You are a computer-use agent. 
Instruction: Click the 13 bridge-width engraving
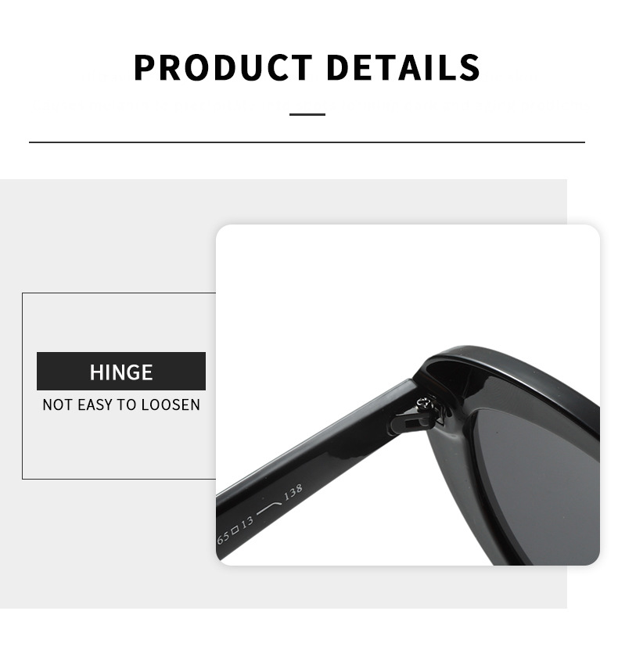coord(247,523)
